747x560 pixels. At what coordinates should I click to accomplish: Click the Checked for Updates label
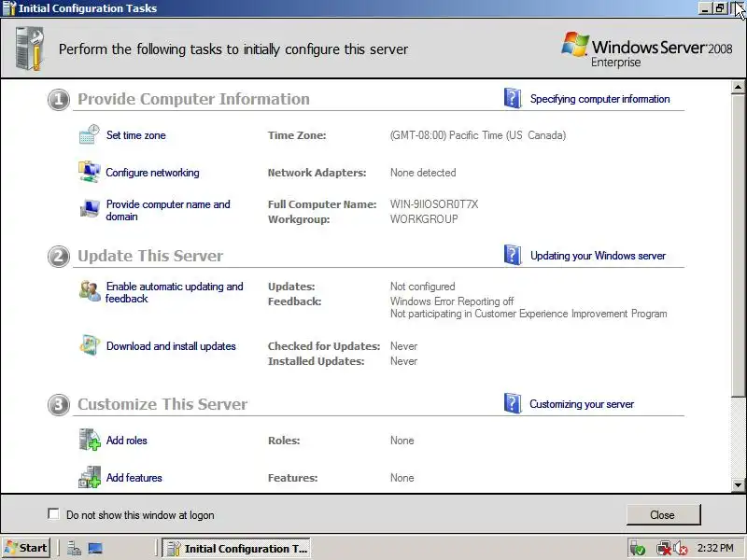coord(324,346)
